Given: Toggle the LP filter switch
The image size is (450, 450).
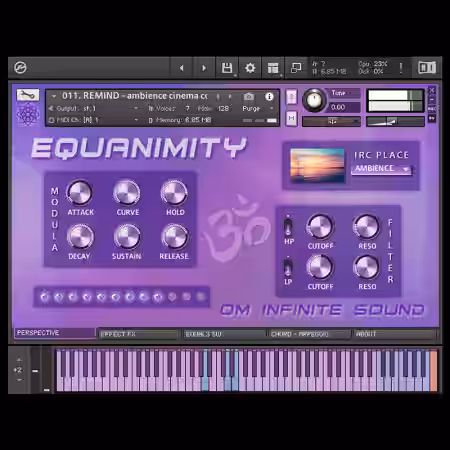Looking at the screenshot, I should [x=288, y=268].
